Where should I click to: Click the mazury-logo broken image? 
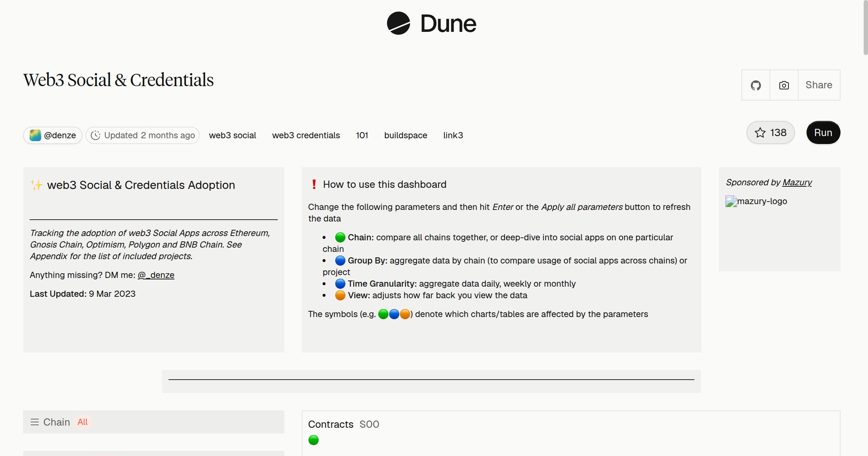point(756,201)
